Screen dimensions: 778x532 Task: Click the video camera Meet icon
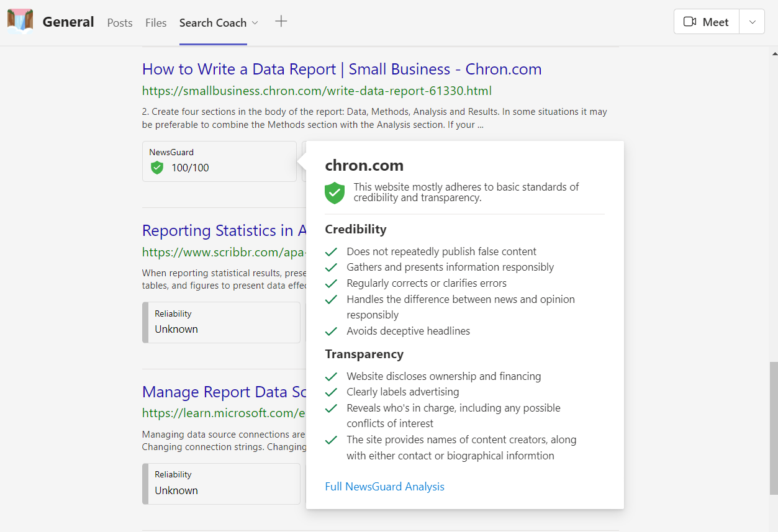point(689,22)
